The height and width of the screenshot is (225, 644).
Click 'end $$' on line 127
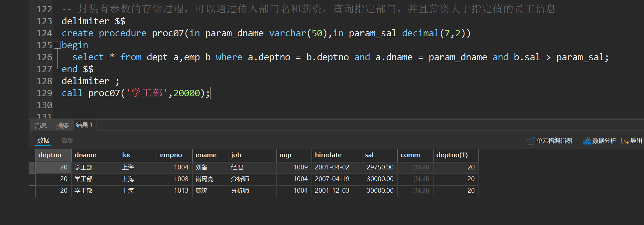(x=77, y=69)
